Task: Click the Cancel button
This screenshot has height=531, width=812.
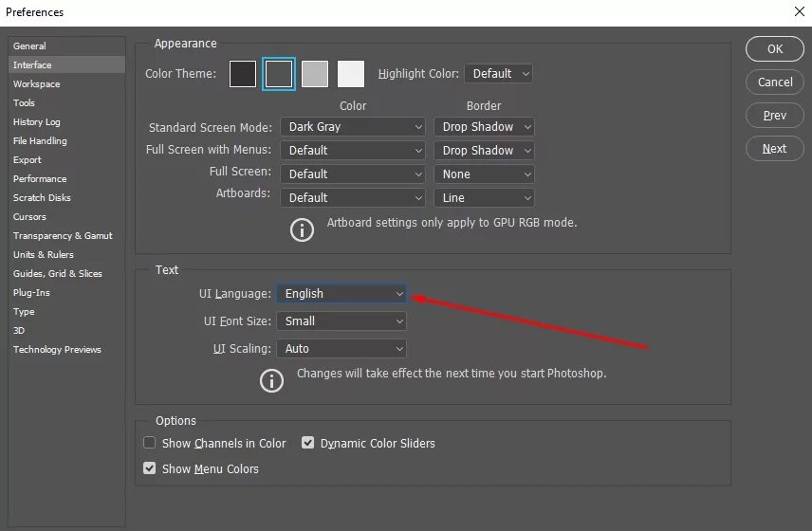Action: [x=775, y=82]
